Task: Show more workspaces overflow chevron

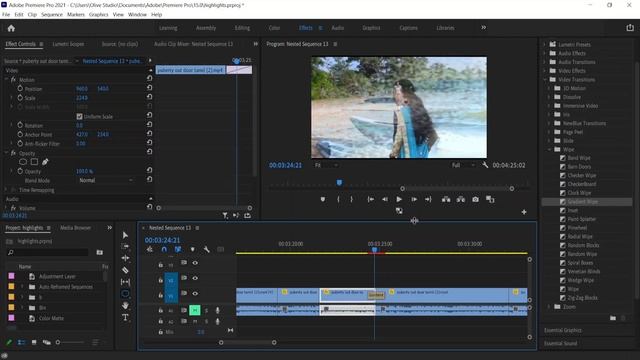Action: point(484,27)
